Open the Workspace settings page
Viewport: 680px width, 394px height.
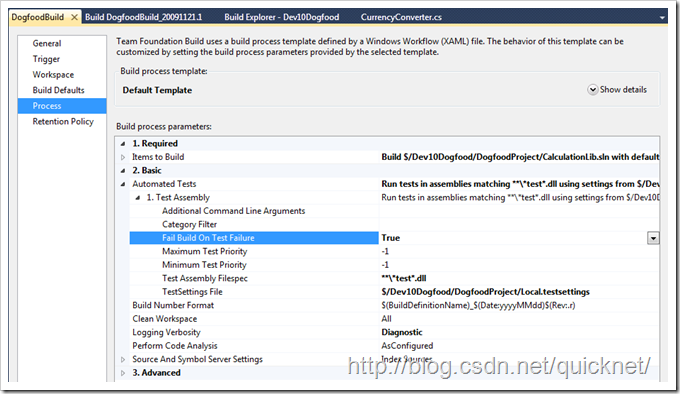pos(53,75)
